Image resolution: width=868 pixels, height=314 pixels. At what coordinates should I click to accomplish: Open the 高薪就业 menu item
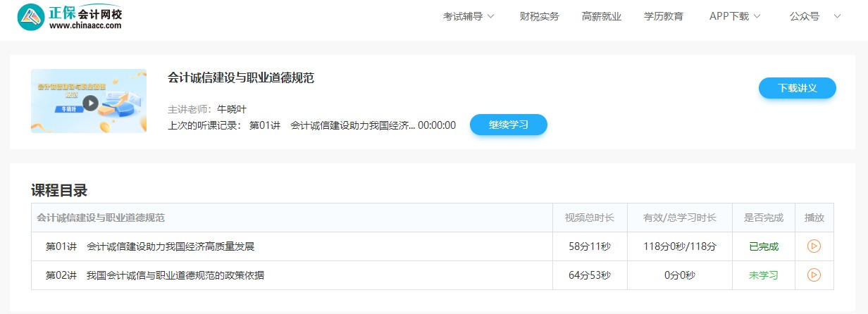click(x=602, y=16)
